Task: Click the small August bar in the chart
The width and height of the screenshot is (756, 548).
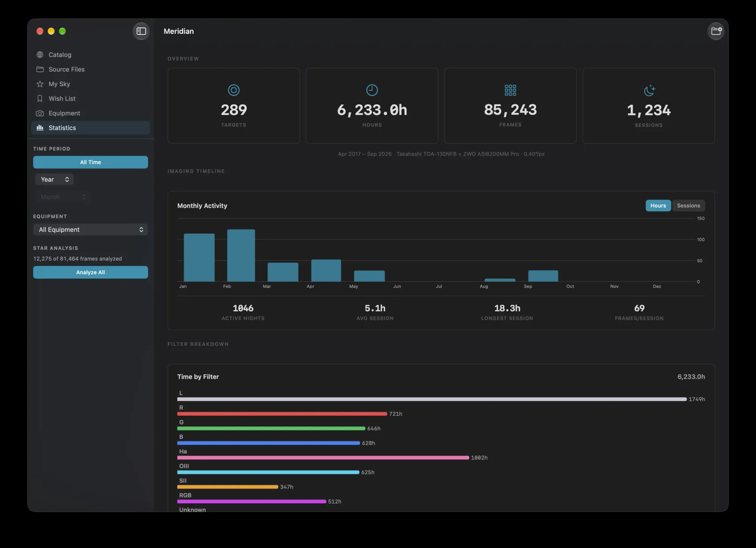Action: (500, 280)
